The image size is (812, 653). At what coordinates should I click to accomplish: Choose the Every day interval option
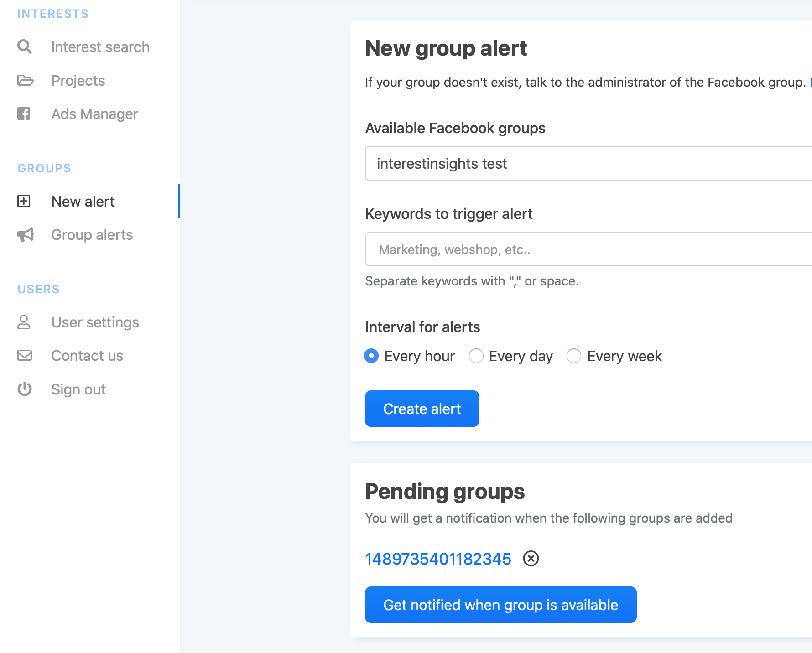click(476, 356)
